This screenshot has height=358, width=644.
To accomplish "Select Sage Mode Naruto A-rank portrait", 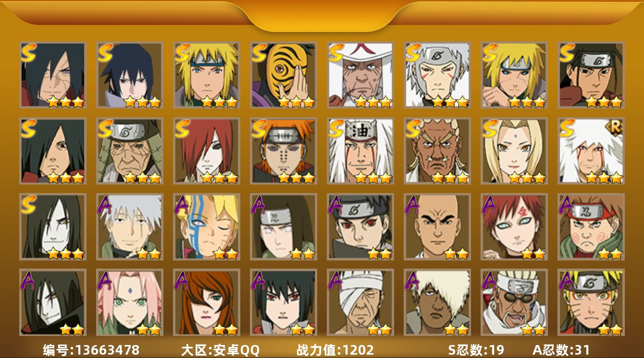I will point(591,302).
